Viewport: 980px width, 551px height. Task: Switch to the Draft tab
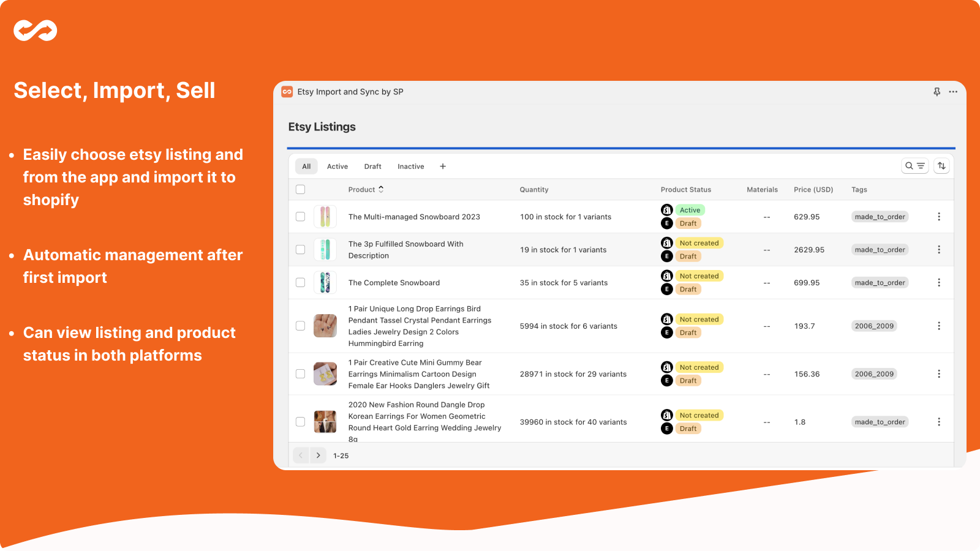pos(372,167)
